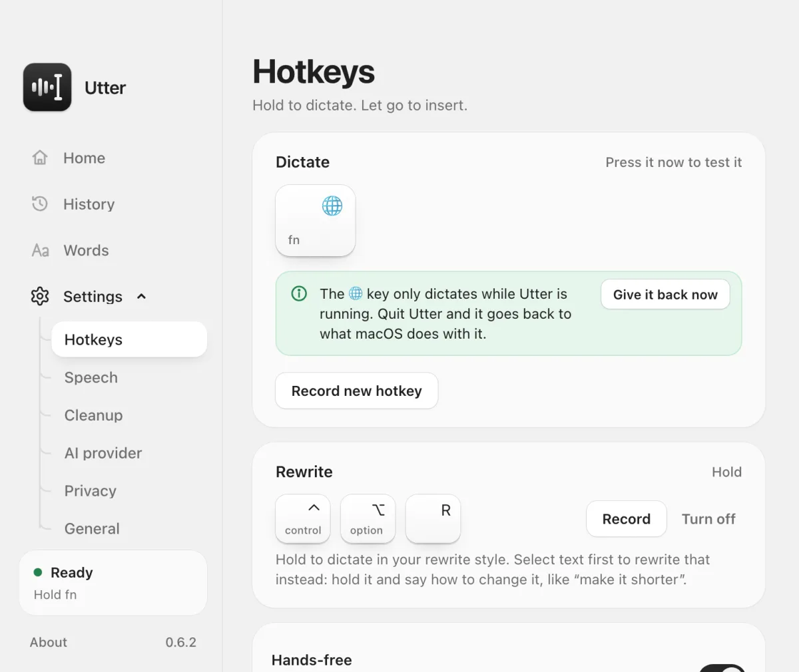
Task: Click the Utter app name text
Action: coord(105,88)
